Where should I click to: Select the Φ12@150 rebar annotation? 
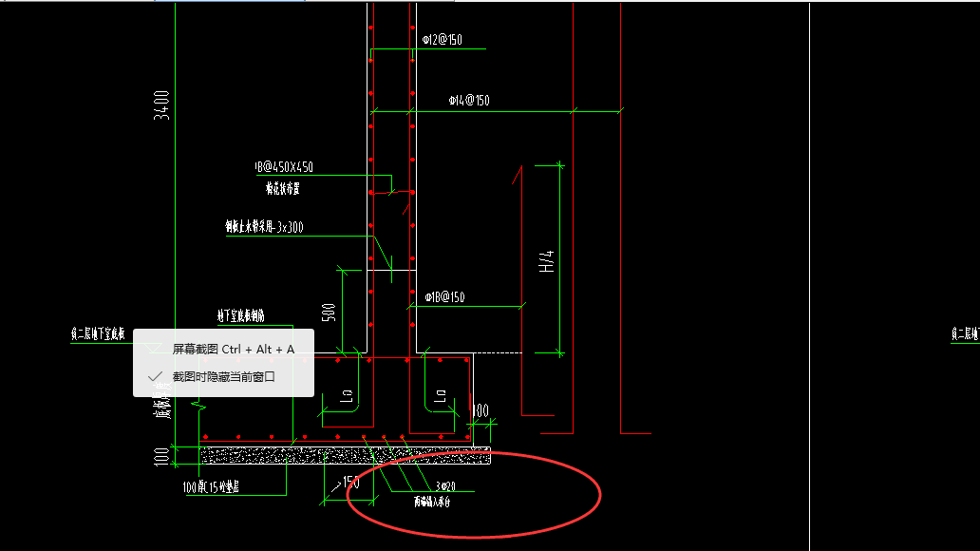click(x=443, y=40)
